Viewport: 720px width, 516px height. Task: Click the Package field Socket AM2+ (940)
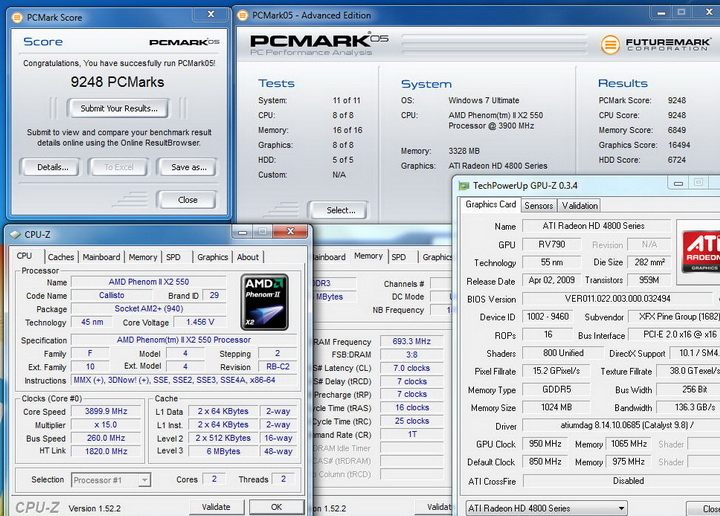[x=149, y=308]
